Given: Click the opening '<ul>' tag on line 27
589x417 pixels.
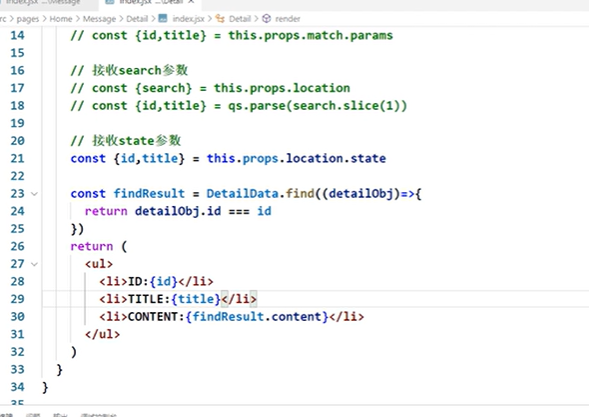Looking at the screenshot, I should (x=99, y=264).
